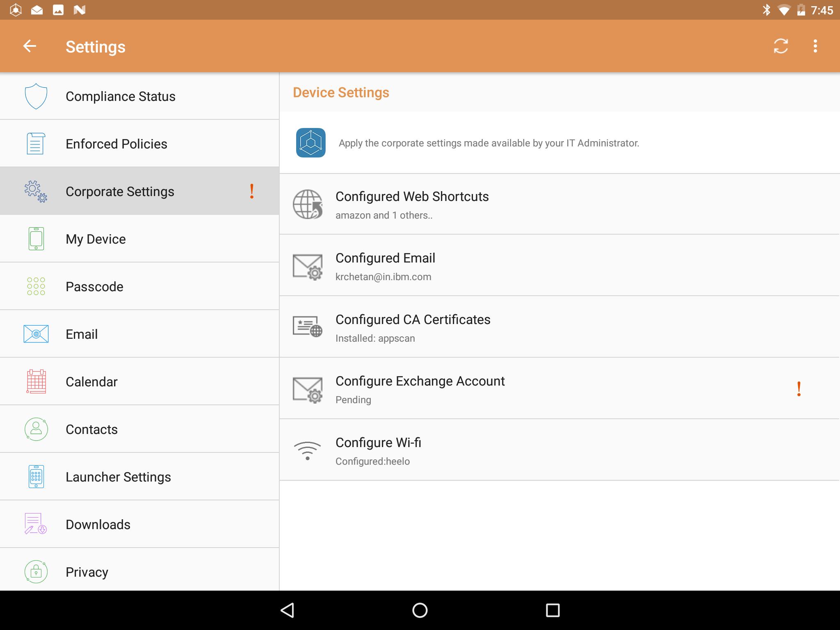Click the Settings title in header
840x630 pixels.
[x=96, y=47]
